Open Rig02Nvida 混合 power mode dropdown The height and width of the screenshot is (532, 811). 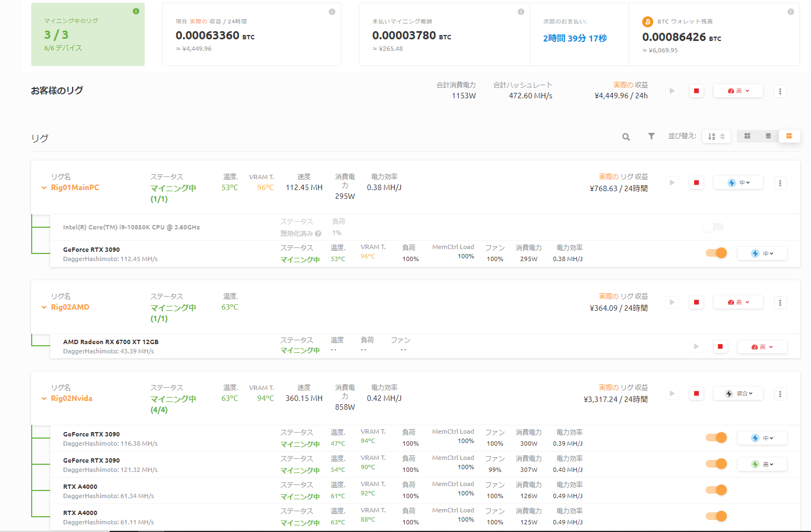pos(738,394)
